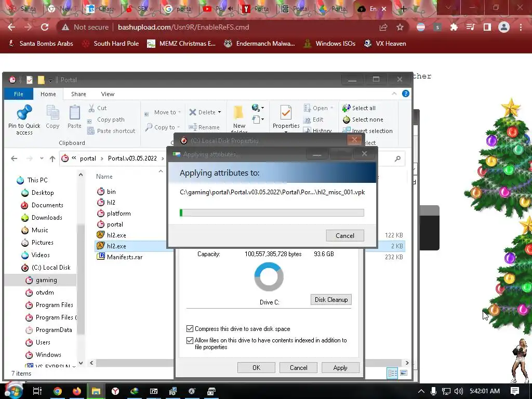Go back with Explorer back arrow
Viewport: 532px width, 399px height.
tap(14, 158)
